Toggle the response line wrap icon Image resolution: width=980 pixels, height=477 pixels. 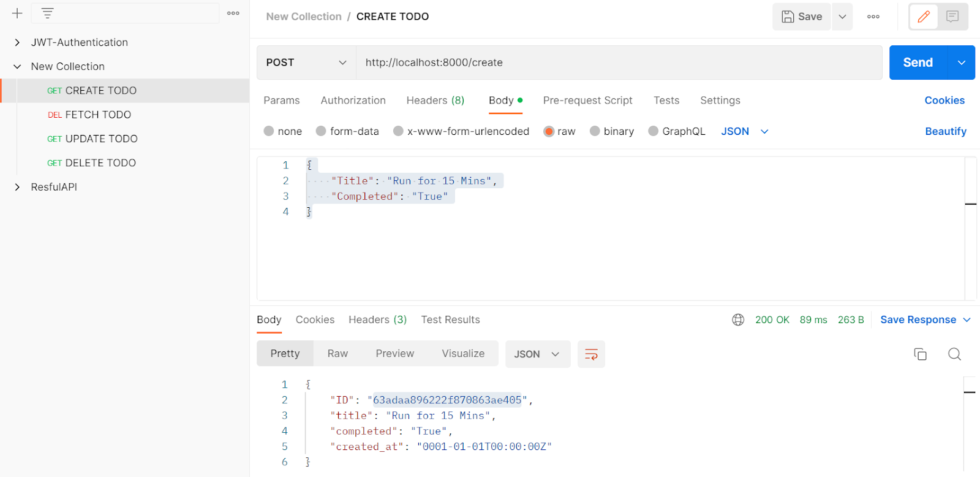[591, 354]
